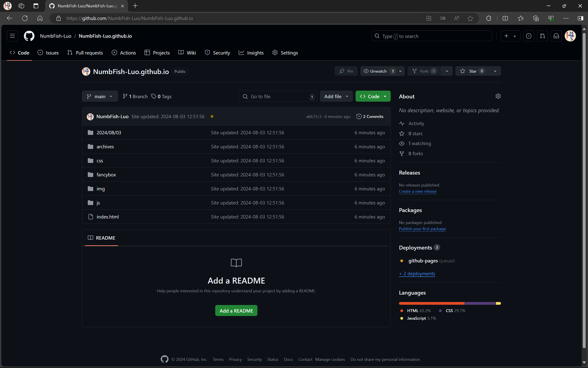The height and width of the screenshot is (368, 588).
Task: Expand the Star lists dropdown arrow
Action: pyautogui.click(x=495, y=71)
